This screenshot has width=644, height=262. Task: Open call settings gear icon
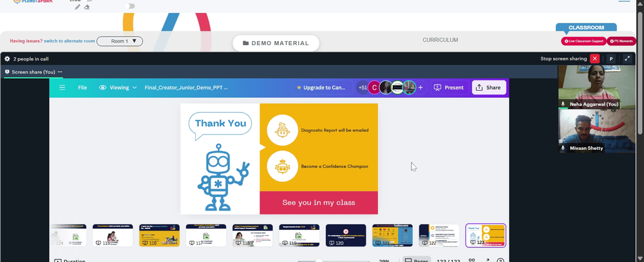[7, 59]
